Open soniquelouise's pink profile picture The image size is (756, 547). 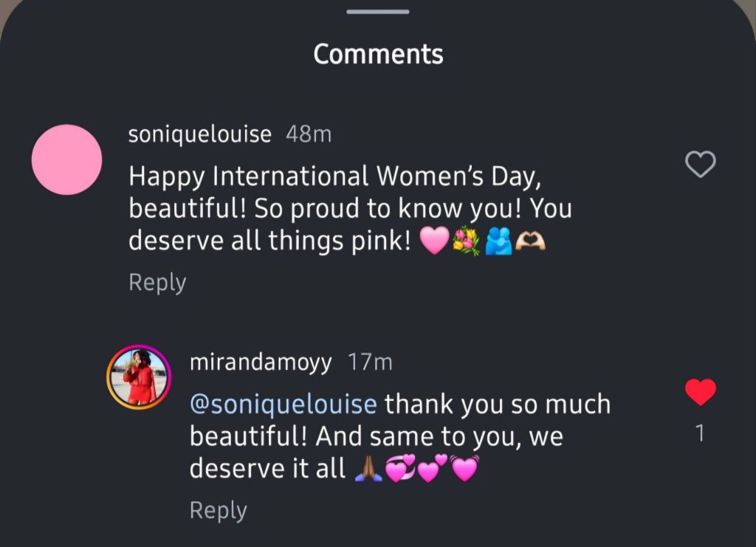click(67, 159)
